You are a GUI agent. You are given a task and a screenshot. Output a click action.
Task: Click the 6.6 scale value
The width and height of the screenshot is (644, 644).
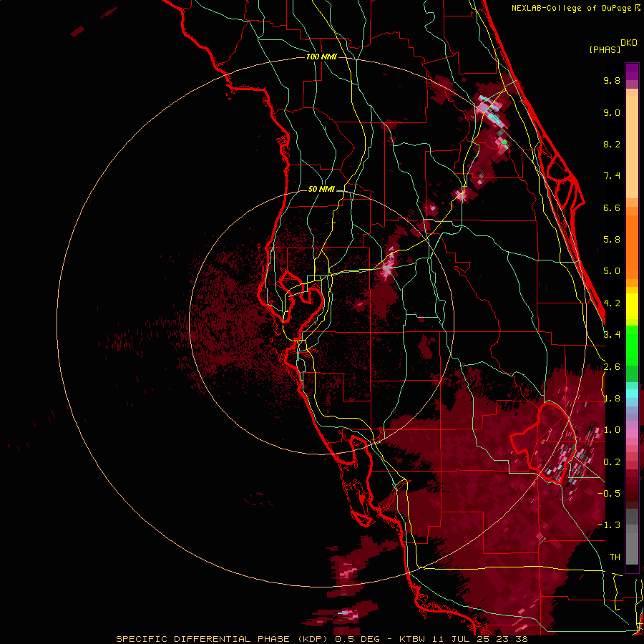[x=612, y=208]
